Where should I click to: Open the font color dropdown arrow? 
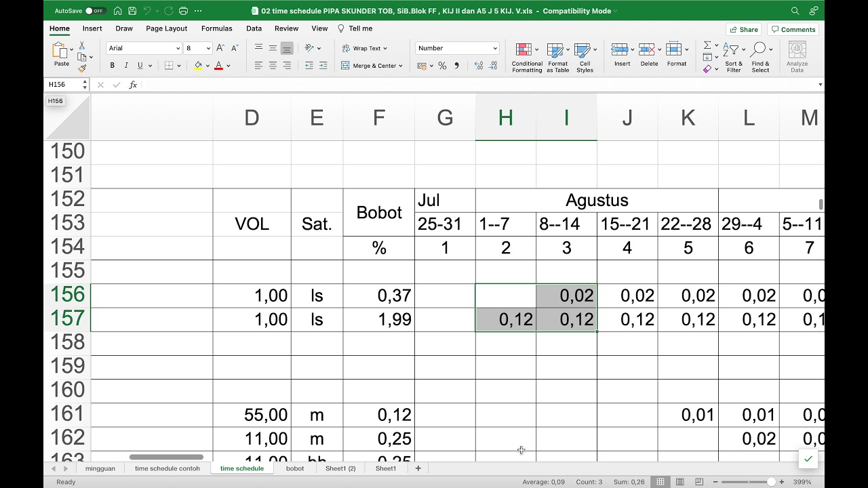pyautogui.click(x=229, y=66)
